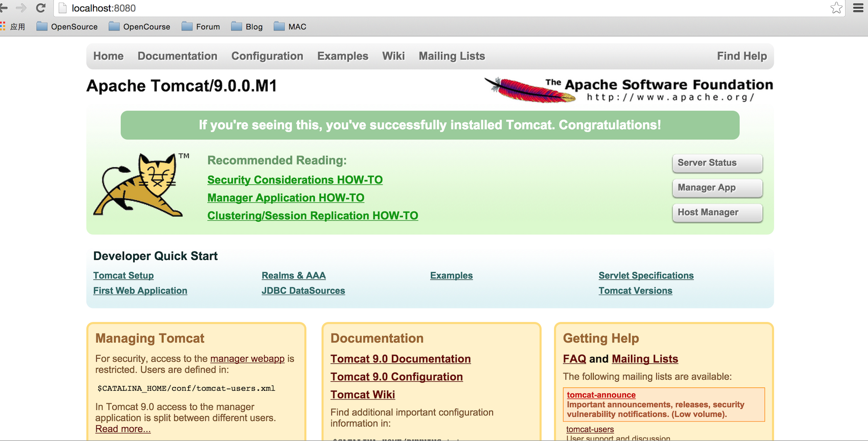Open the JDBC DataSources link
The width and height of the screenshot is (868, 441).
point(303,291)
